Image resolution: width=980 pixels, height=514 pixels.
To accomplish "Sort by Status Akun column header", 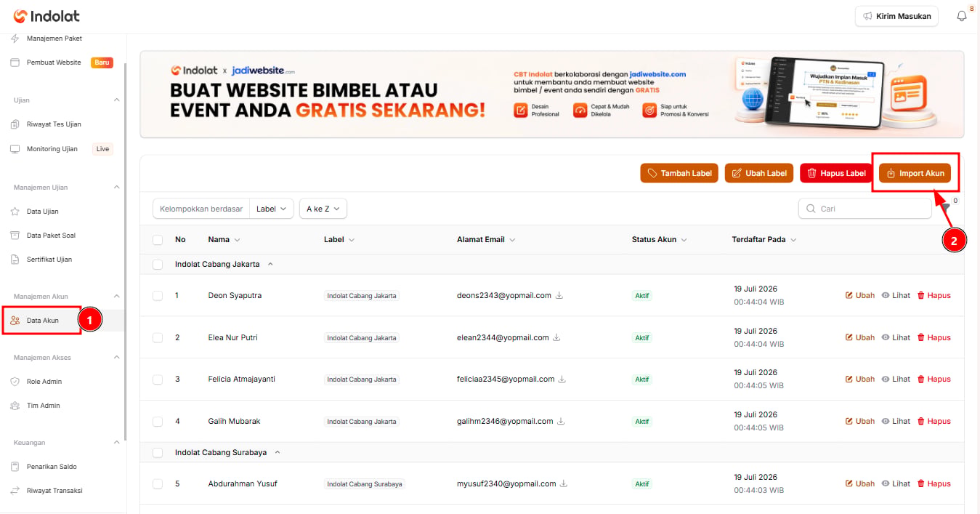I will point(659,240).
